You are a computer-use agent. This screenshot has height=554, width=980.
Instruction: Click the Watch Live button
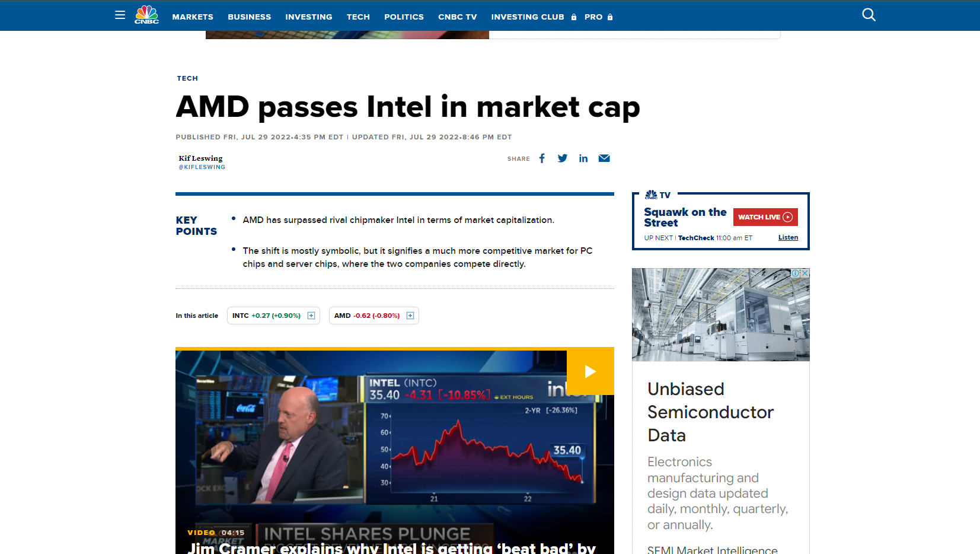(765, 217)
